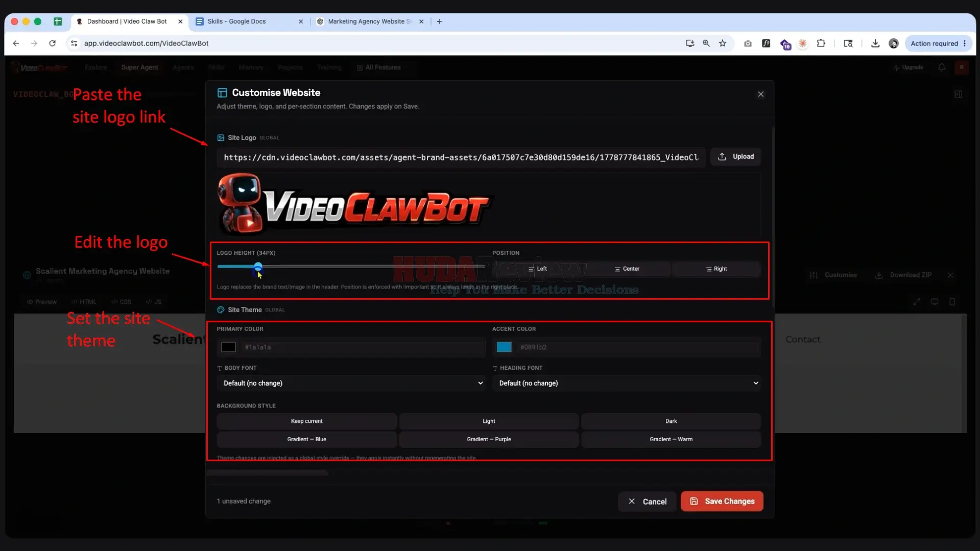Image resolution: width=980 pixels, height=551 pixels.
Task: Click the Upload logo button
Action: coord(735,157)
